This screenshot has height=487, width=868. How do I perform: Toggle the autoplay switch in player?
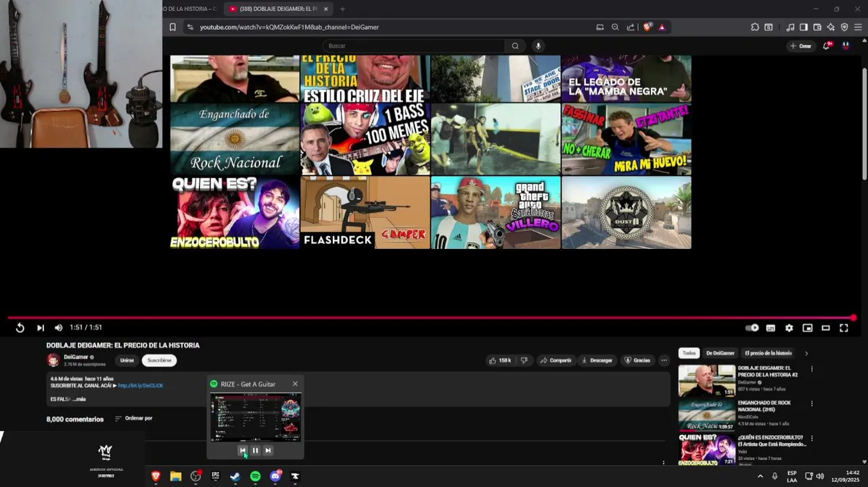[752, 328]
